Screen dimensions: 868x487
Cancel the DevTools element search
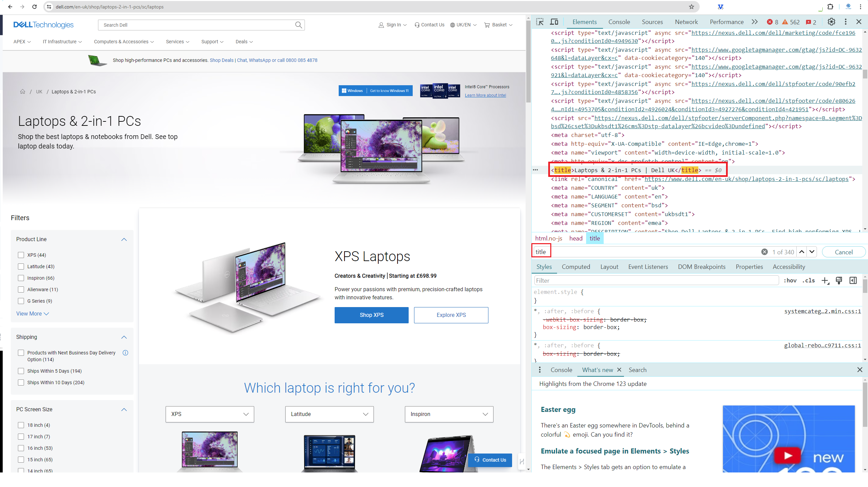[844, 252]
